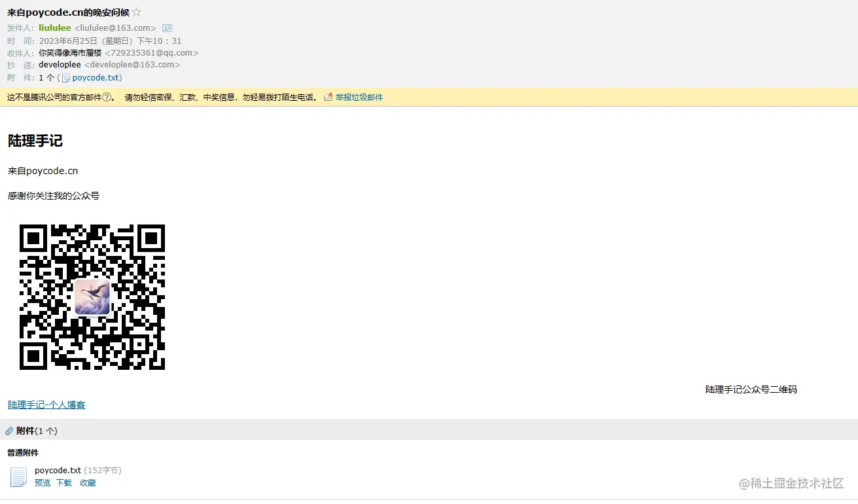
Task: Click the envelope icon before the spam report link
Action: tap(327, 96)
